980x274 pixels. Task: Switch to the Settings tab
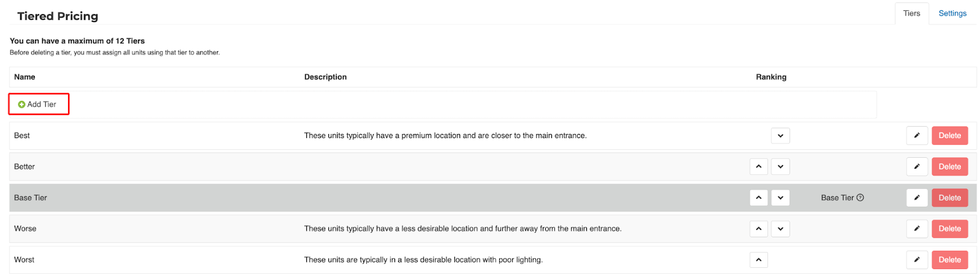coord(952,13)
